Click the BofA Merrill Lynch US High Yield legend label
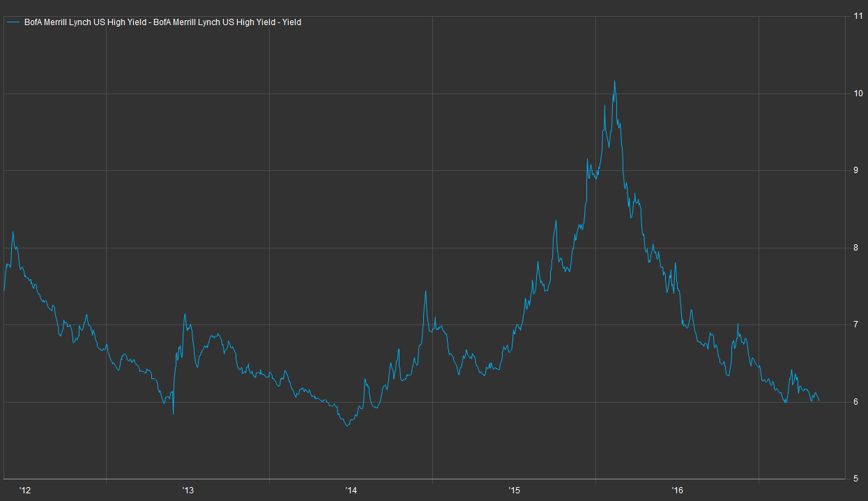Screen dimensions: 868x501 click(x=162, y=22)
